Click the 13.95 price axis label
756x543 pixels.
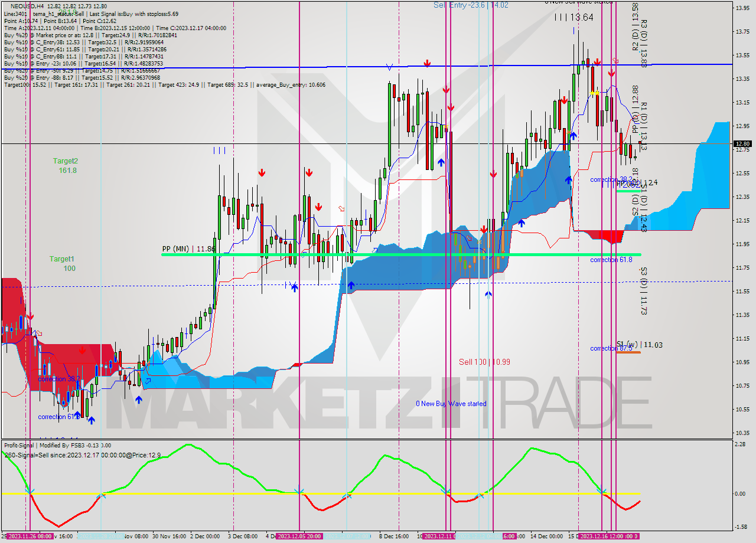[x=742, y=8]
